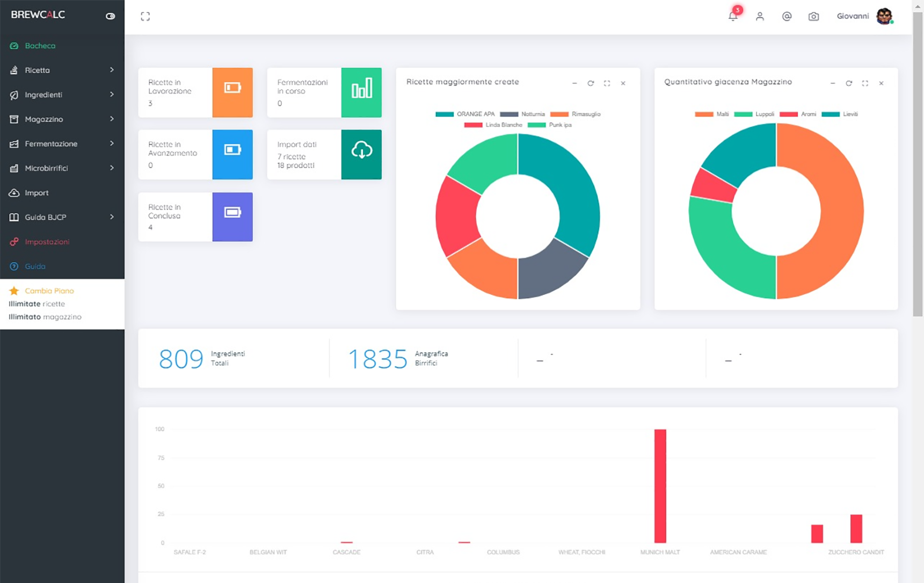924x583 pixels.
Task: Open Bacheca in the sidebar
Action: pyautogui.click(x=40, y=46)
